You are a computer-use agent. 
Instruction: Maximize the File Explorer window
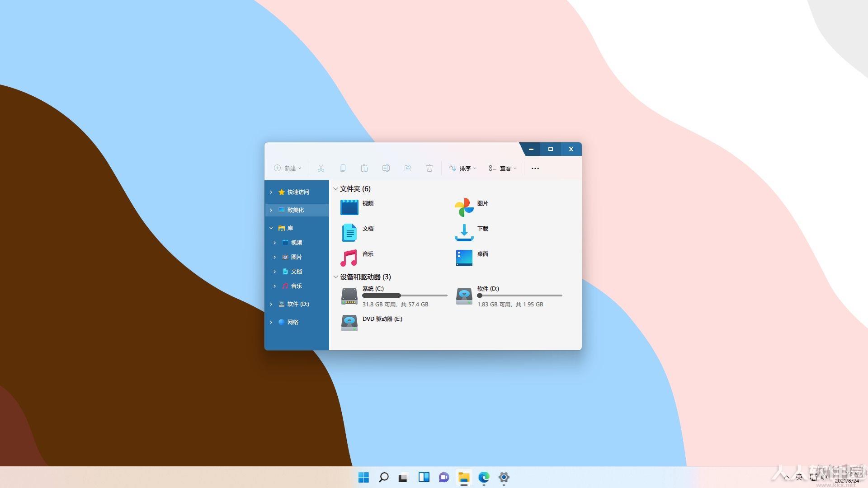tap(551, 149)
